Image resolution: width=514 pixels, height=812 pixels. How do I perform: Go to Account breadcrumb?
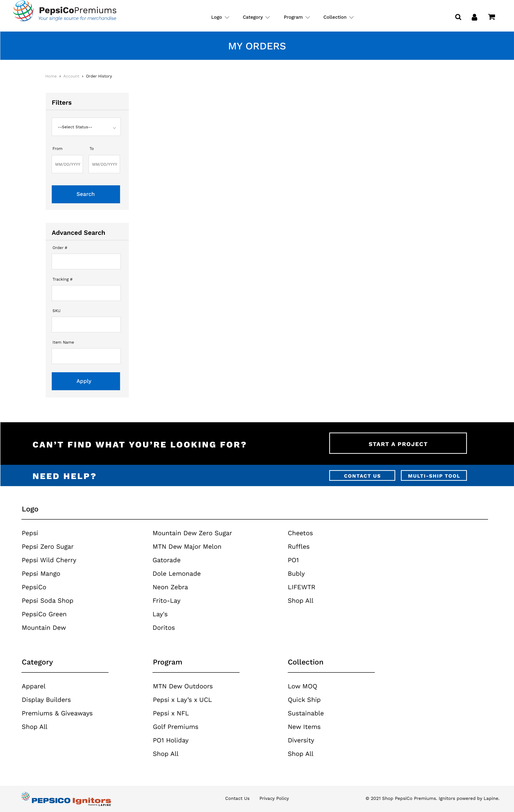tap(71, 76)
